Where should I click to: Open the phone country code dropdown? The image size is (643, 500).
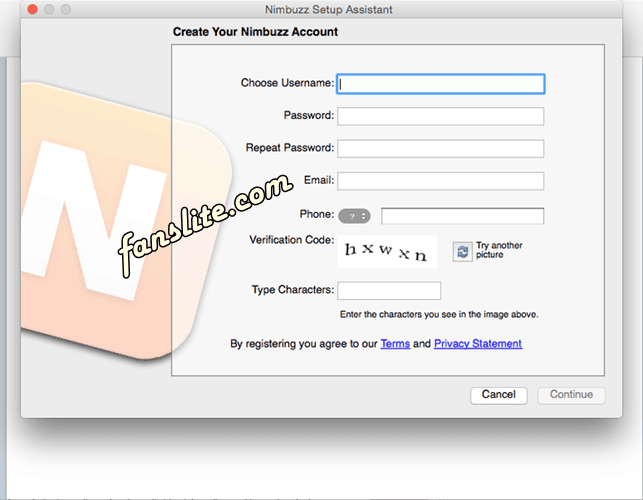[x=354, y=216]
